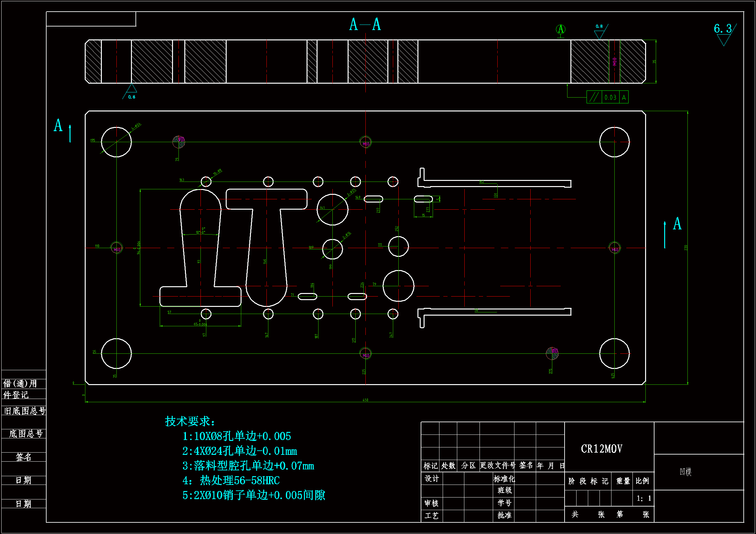Image resolution: width=756 pixels, height=534 pixels.
Task: Click the hatched pin hole at upper left
Action: tap(179, 141)
